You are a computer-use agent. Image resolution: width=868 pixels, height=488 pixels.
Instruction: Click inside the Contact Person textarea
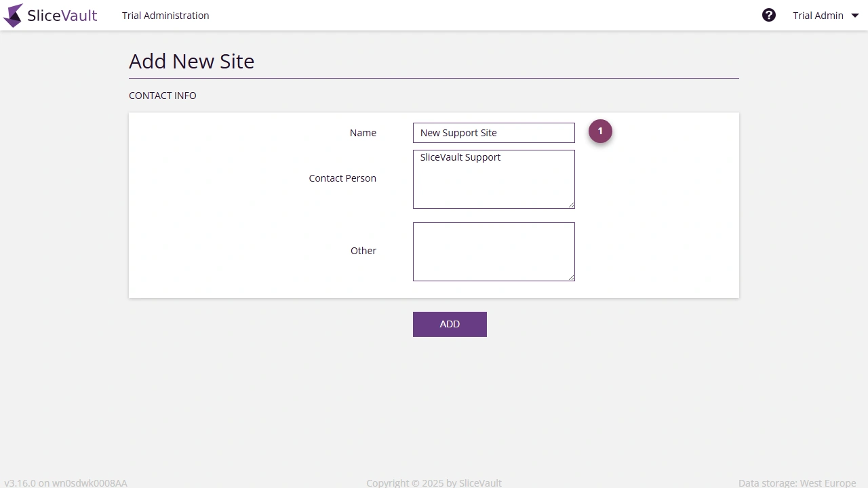[x=493, y=183]
